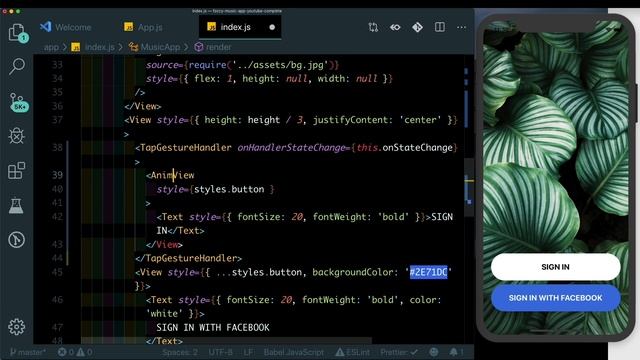
Task: Tap the SIGN IN button in simulator
Action: tap(555, 267)
